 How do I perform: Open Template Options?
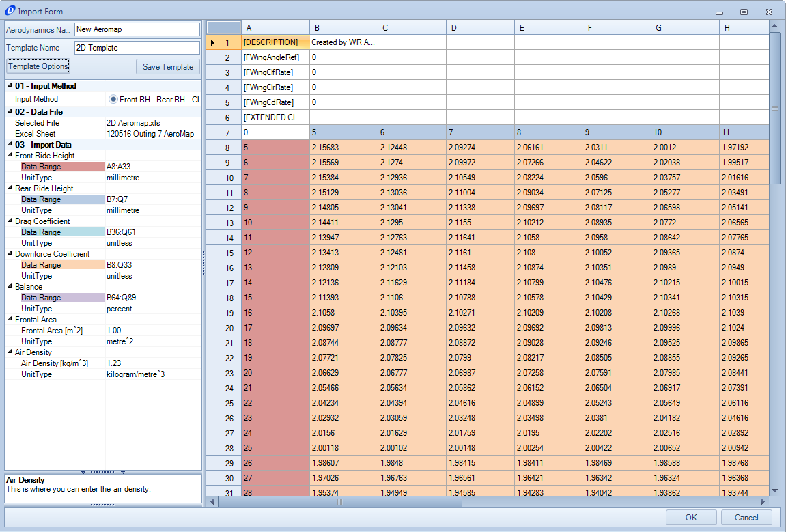(x=38, y=66)
